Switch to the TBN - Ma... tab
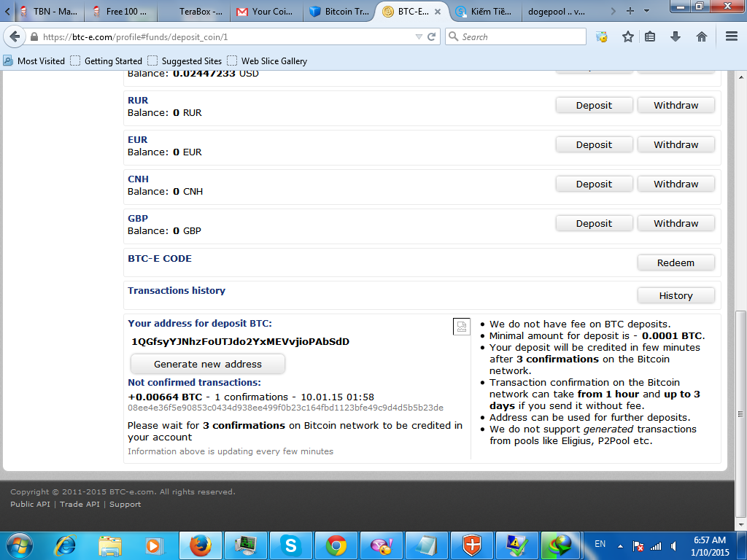The image size is (747, 560). pos(49,12)
